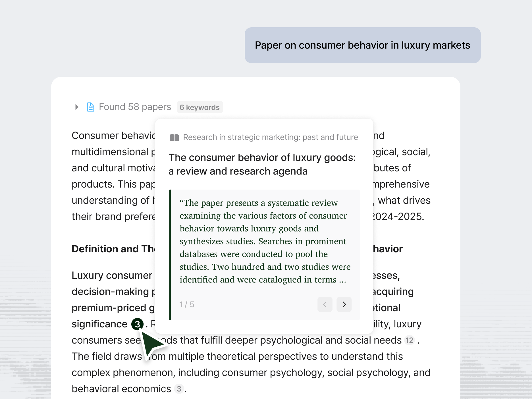Viewport: 532px width, 399px height.
Task: Click citation number 12 after psychological and social needs
Action: 409,340
